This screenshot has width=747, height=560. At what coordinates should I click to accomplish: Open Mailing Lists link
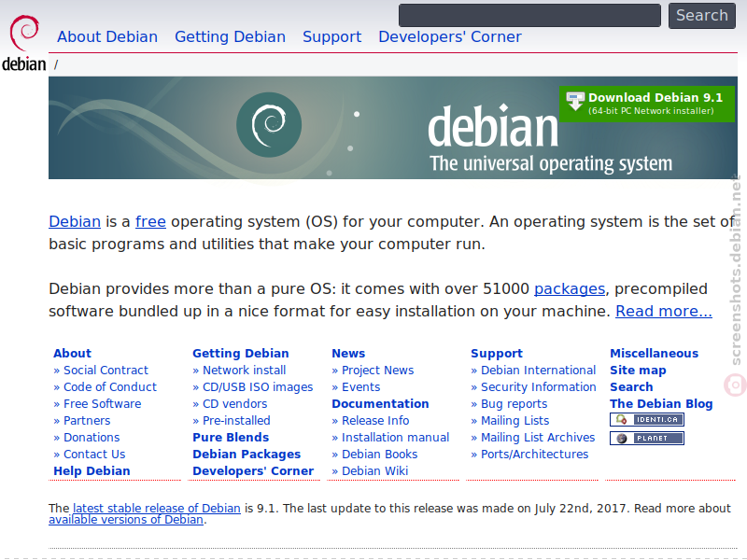point(515,421)
